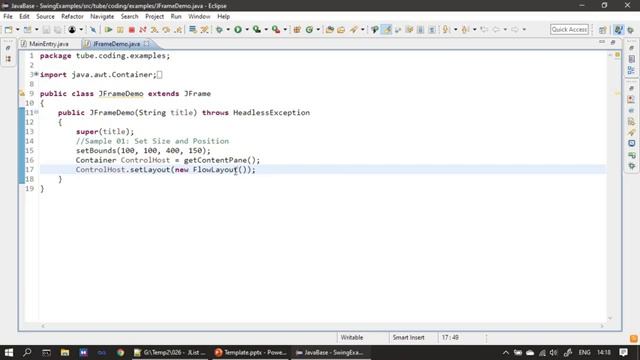Screen dimensions: 640x360
Task: Open the Navigate menu
Action: point(102,16)
